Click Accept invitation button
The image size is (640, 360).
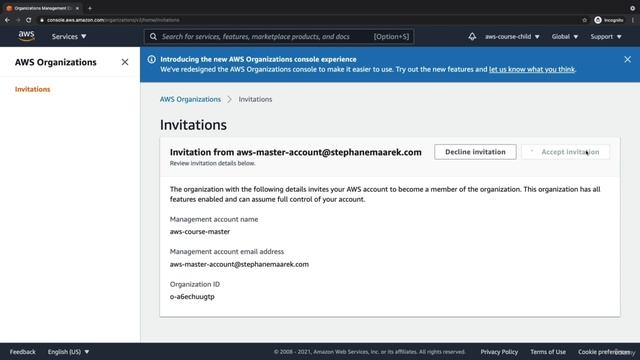[566, 152]
